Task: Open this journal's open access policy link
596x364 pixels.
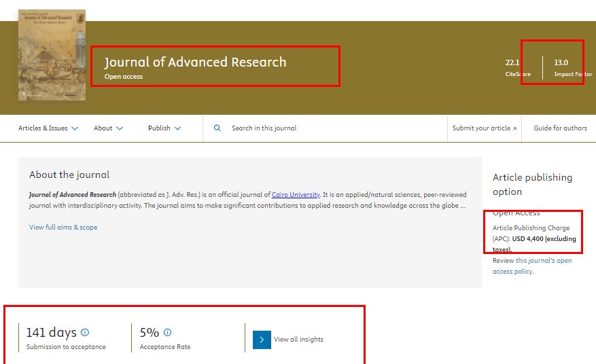Action: 532,266
